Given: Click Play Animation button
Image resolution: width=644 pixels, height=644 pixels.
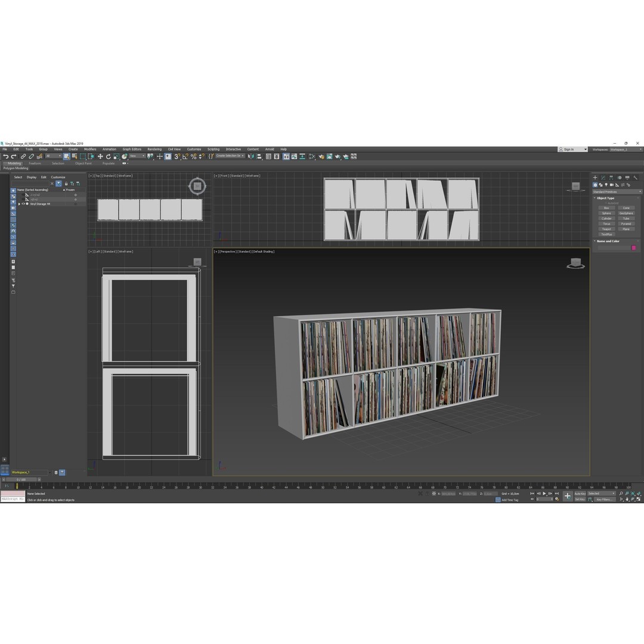Looking at the screenshot, I should tap(544, 494).
